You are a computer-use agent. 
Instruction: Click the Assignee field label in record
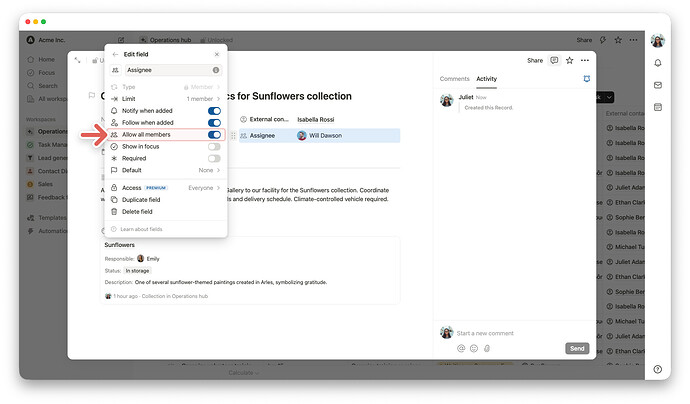(262, 136)
